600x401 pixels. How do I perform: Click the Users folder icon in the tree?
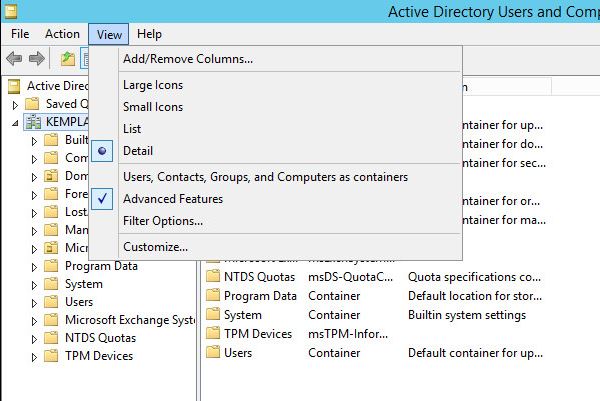[x=51, y=302]
